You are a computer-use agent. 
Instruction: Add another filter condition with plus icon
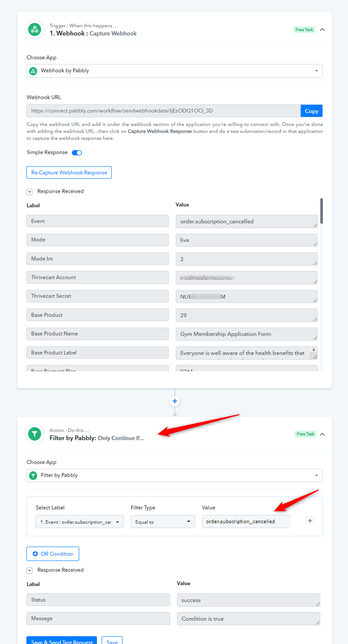tap(310, 521)
